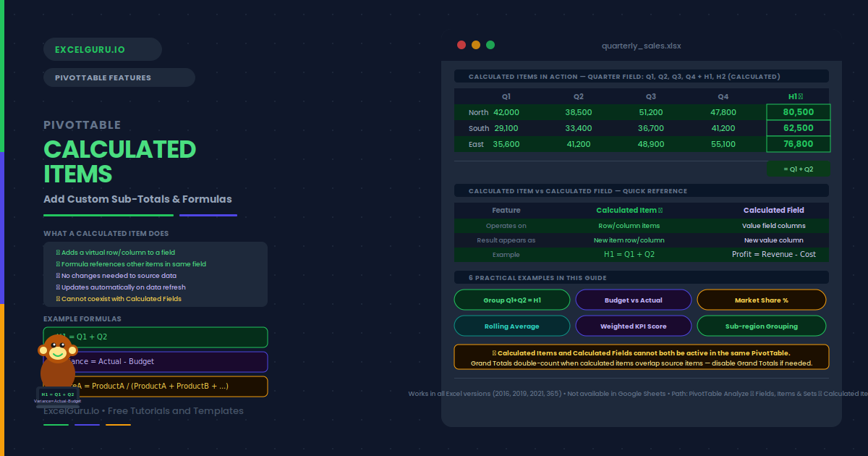The height and width of the screenshot is (456, 868).
Task: Click the ProductA market share formula box
Action: coord(156,387)
